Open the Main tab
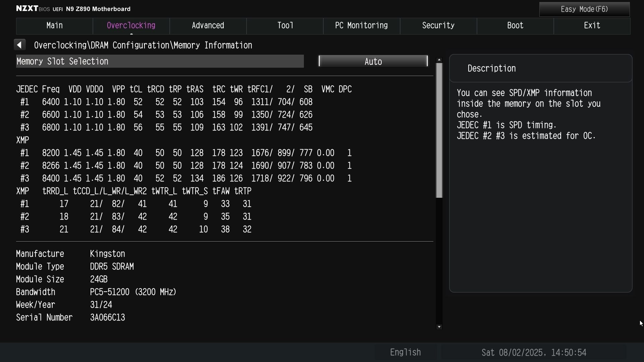This screenshot has height=362, width=644. (x=54, y=26)
